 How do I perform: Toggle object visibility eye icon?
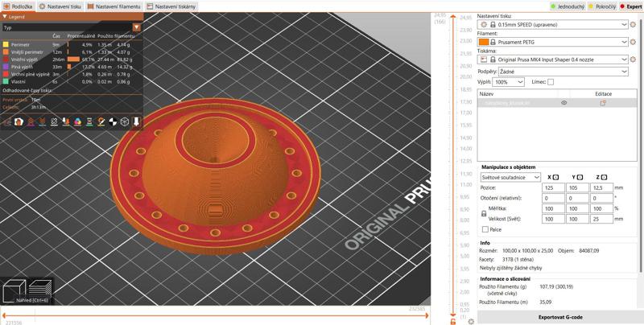564,103
